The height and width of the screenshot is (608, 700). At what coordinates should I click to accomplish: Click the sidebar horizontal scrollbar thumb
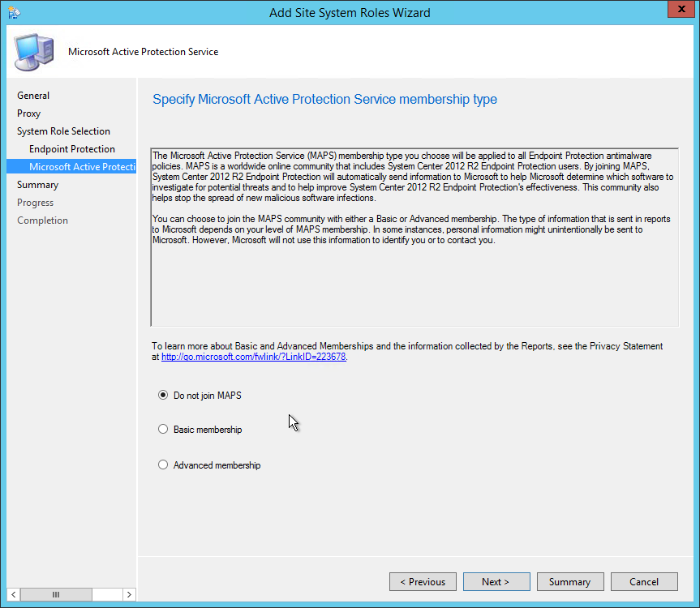coord(56,594)
